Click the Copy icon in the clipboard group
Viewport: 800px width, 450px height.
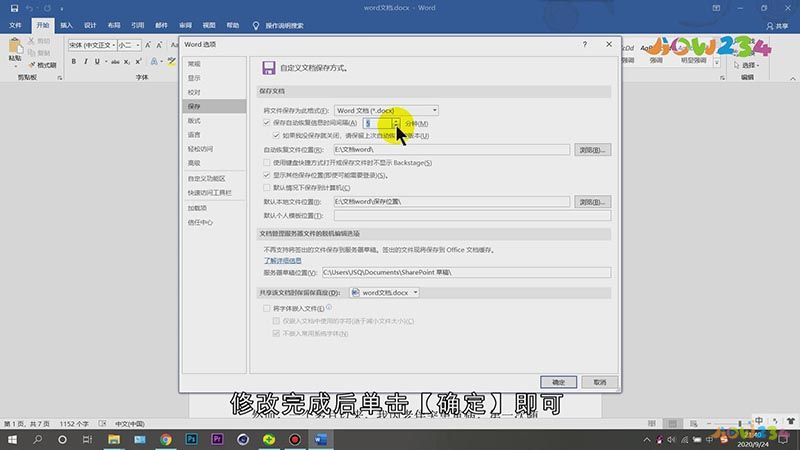tap(32, 53)
